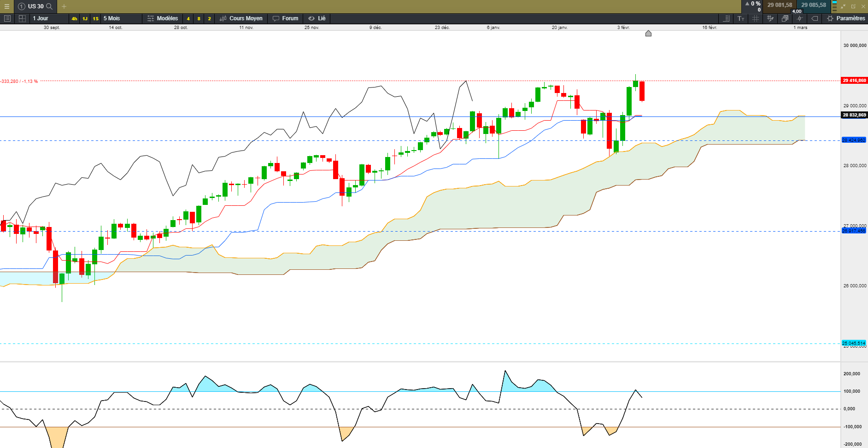868x448 pixels.
Task: Open the grid drawing edit tool
Action: [770, 18]
